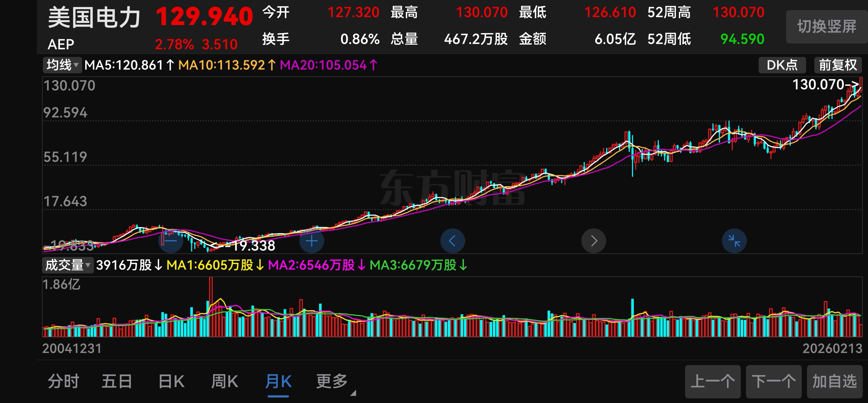Toggle DK点 indicator on chart
868x403 pixels.
pyautogui.click(x=782, y=65)
